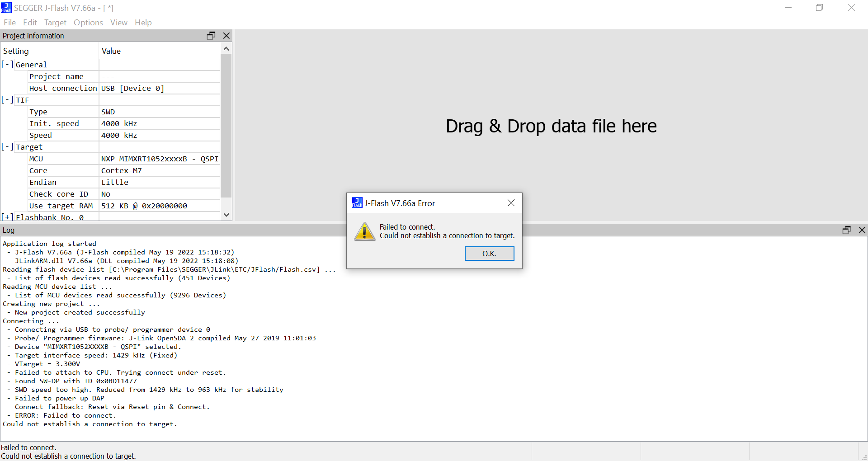Image resolution: width=868 pixels, height=461 pixels.
Task: Click status bar 'Failed to connect.' message
Action: tap(28, 447)
